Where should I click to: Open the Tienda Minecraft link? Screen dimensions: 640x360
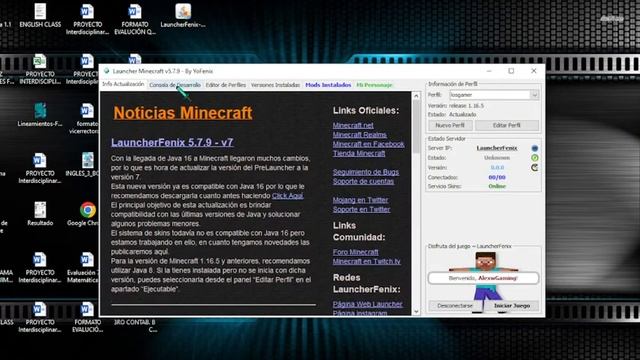359,153
